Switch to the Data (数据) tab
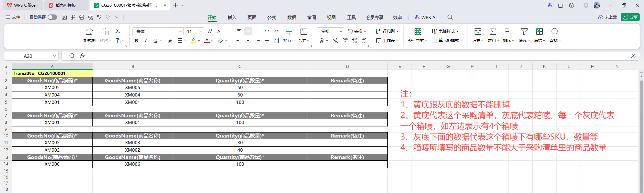The height and width of the screenshot is (193, 644). pyautogui.click(x=292, y=17)
